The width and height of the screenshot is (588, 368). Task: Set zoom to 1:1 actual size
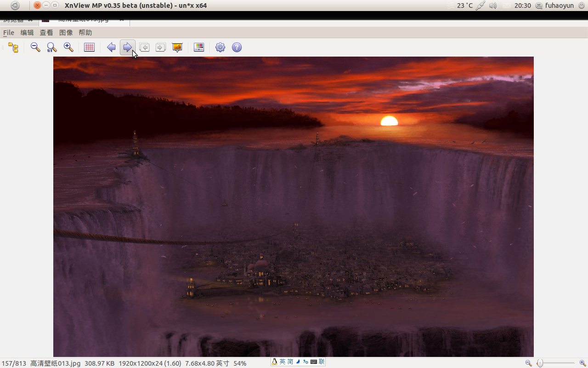tap(52, 47)
